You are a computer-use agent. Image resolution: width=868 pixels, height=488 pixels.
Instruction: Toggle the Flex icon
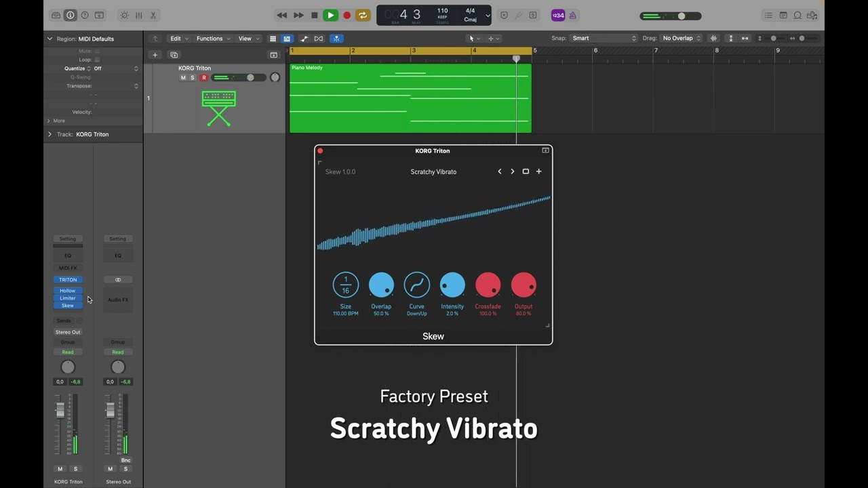(x=319, y=39)
